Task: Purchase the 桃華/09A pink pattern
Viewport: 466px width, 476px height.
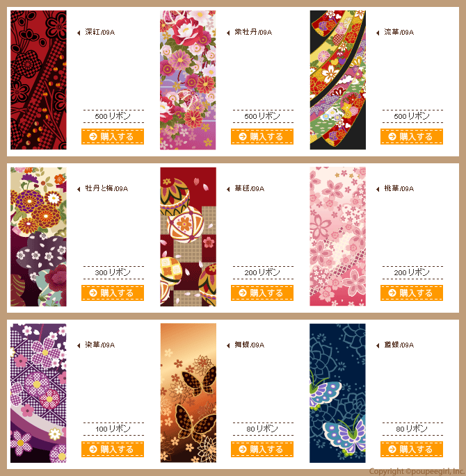Action: (411, 293)
